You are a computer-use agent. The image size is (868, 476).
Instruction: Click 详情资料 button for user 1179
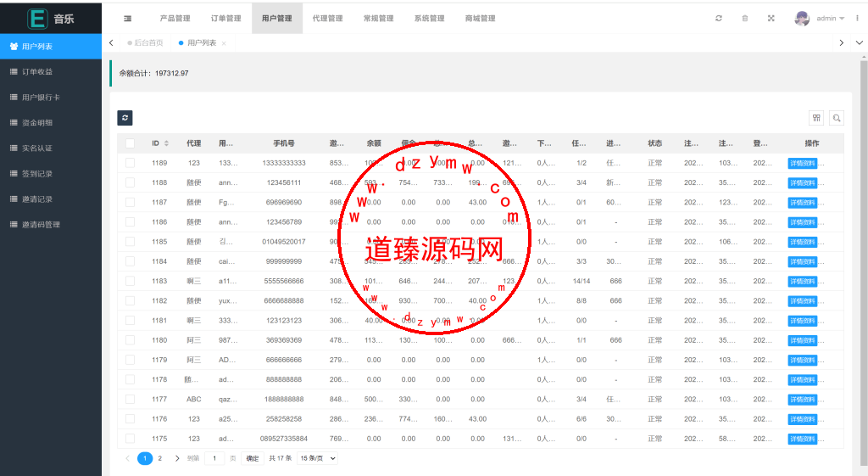click(x=803, y=361)
